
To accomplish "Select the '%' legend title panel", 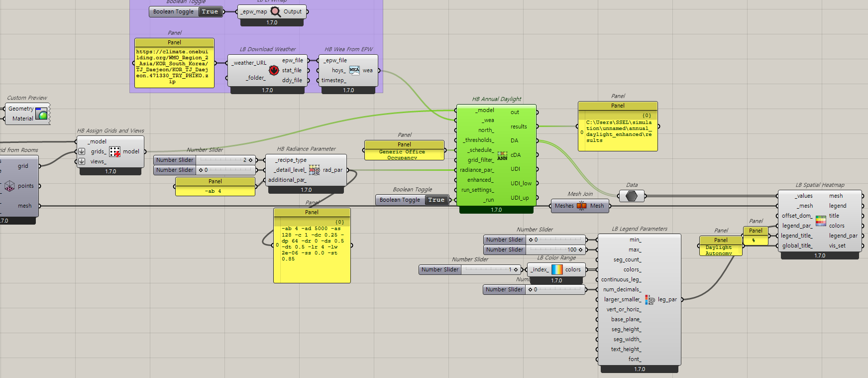I will pos(756,236).
